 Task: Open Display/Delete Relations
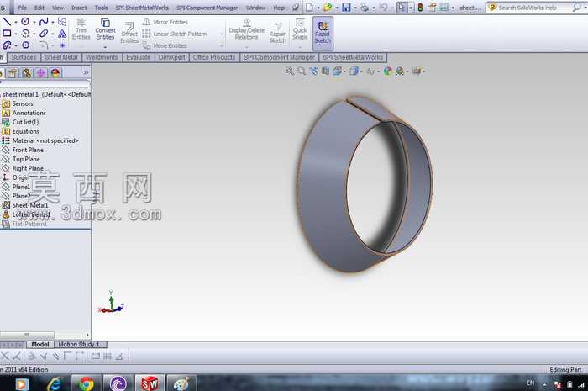tap(246, 29)
